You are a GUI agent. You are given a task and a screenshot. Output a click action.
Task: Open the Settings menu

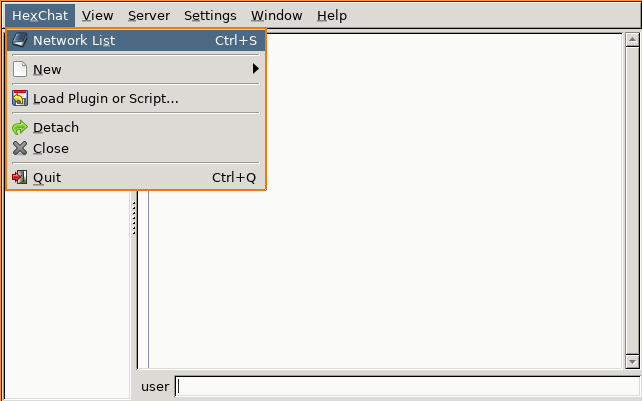tap(210, 16)
